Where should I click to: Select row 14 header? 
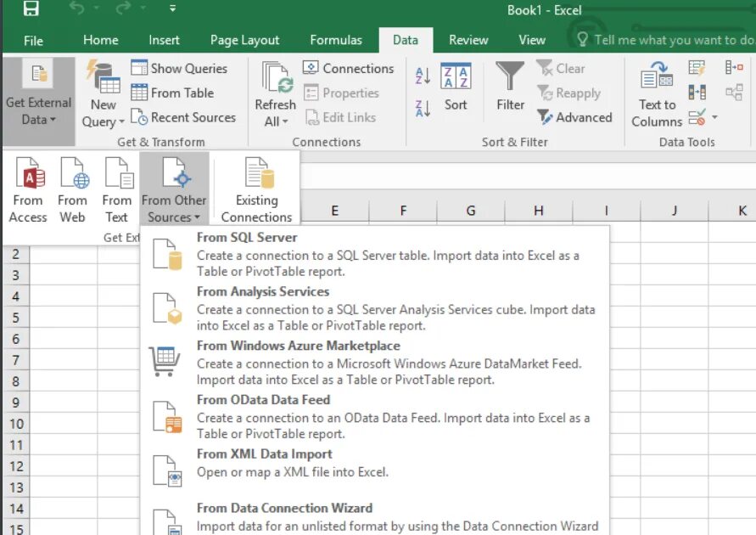[16, 509]
